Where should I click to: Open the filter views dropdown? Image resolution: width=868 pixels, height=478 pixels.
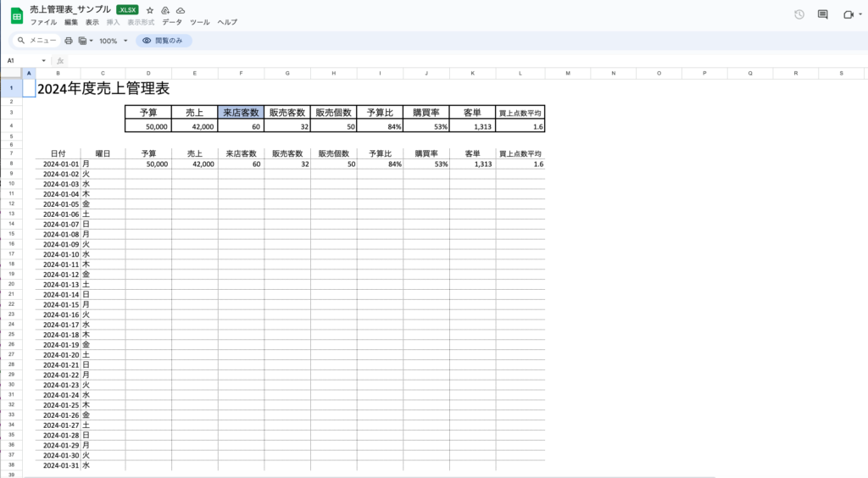(85, 41)
